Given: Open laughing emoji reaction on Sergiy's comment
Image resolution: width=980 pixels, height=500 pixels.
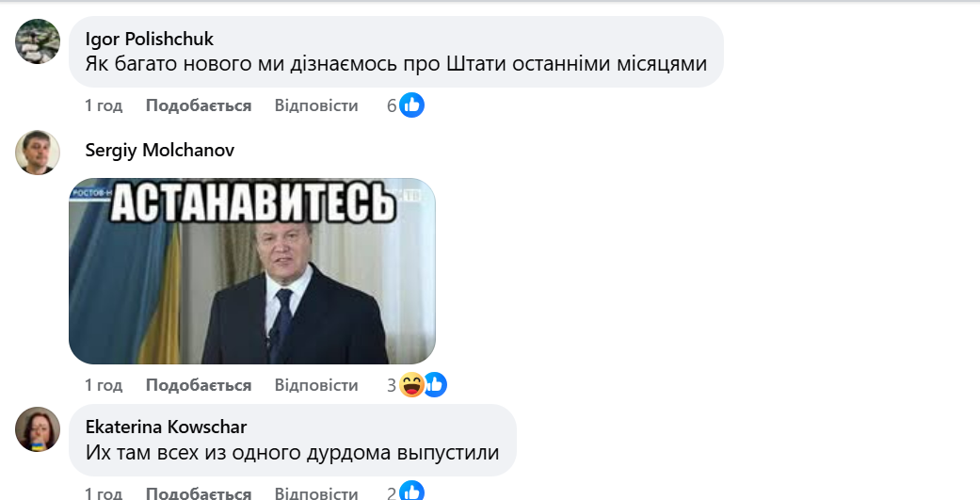Looking at the screenshot, I should 412,384.
